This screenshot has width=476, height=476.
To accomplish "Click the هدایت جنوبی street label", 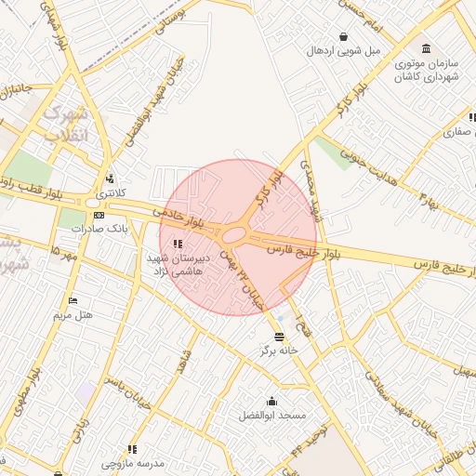I will click(x=369, y=166).
